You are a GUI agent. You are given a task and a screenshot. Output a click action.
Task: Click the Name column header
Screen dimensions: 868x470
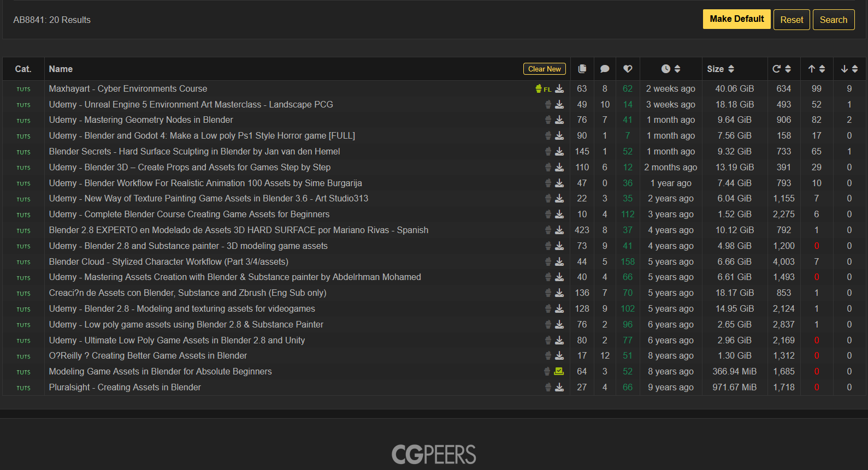pos(61,69)
